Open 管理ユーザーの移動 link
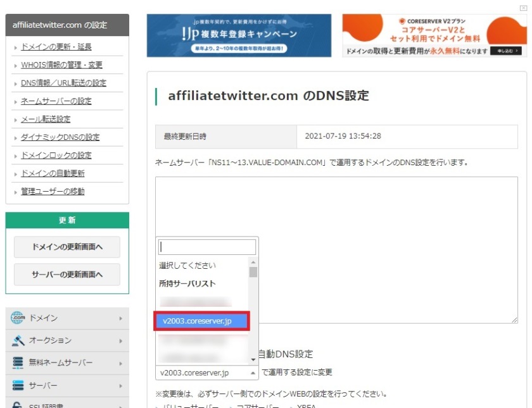 [x=53, y=192]
